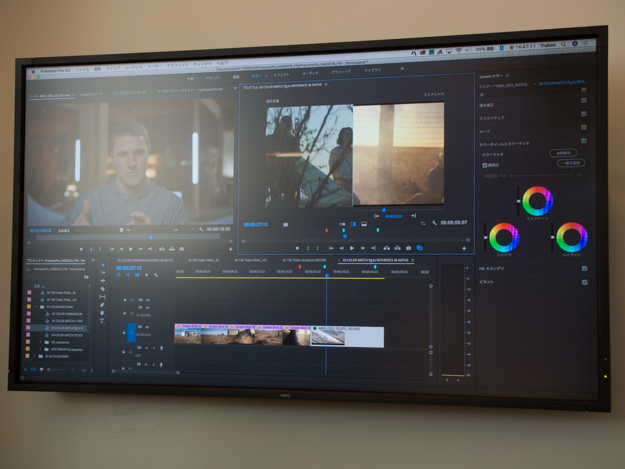Switch to オーディオ workspace tab
625x469 pixels.
point(310,73)
